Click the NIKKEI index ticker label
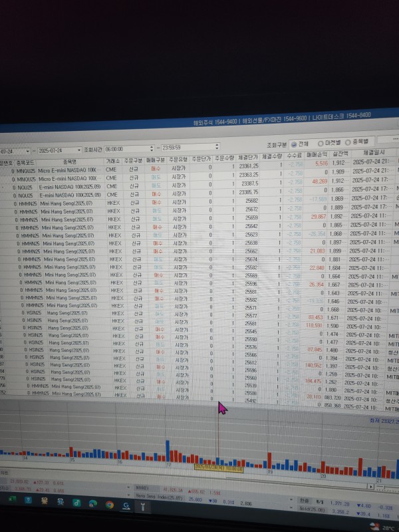Image resolution: width=399 pixels, height=532 pixels. pos(142,488)
